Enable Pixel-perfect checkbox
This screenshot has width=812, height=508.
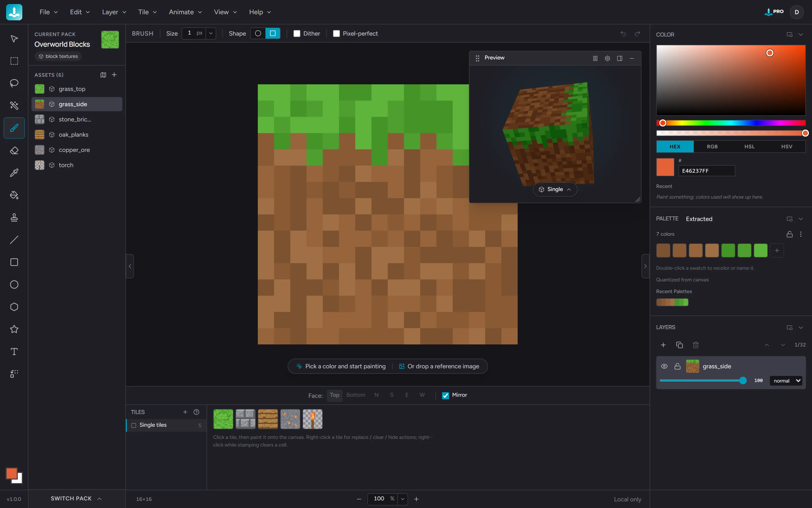[x=336, y=34]
